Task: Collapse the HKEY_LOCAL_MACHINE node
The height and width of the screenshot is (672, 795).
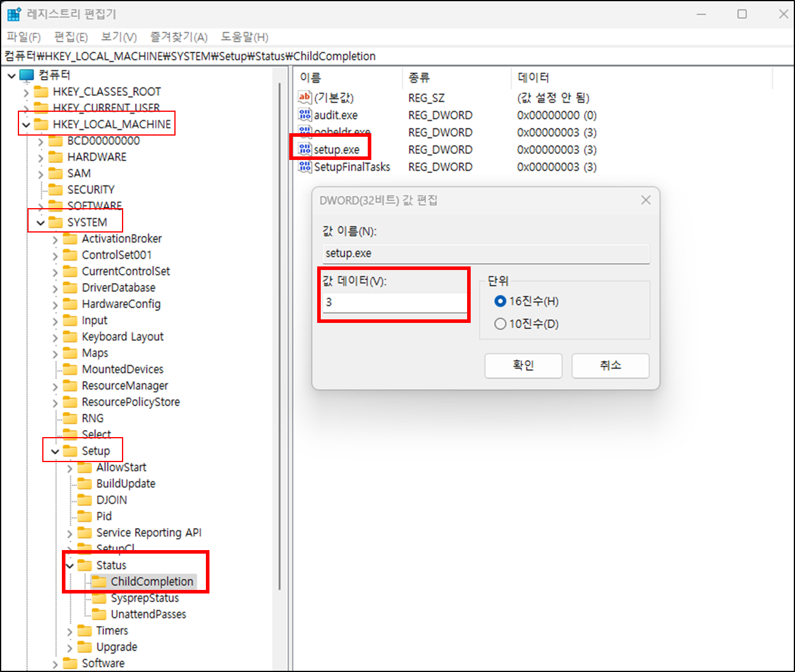Action: (26, 125)
